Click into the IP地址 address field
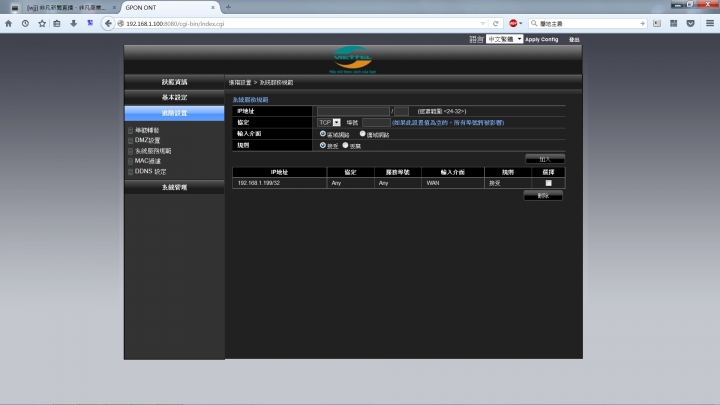The image size is (720, 405). tap(353, 111)
